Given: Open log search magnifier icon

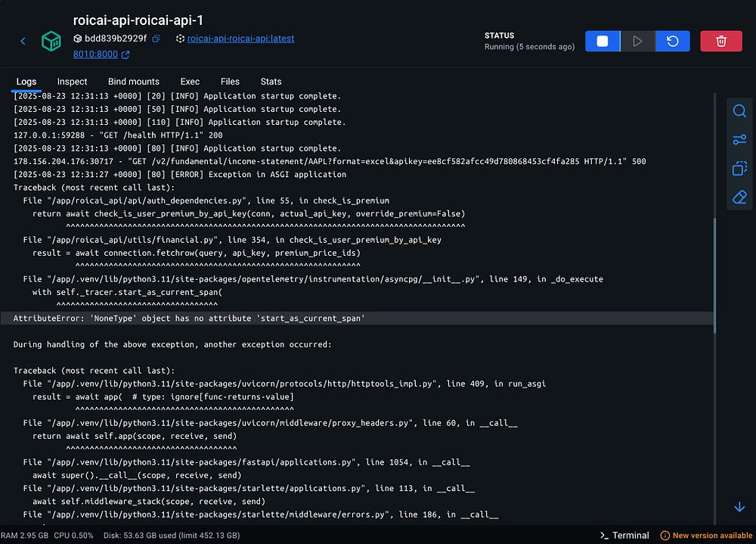Looking at the screenshot, I should (x=739, y=111).
